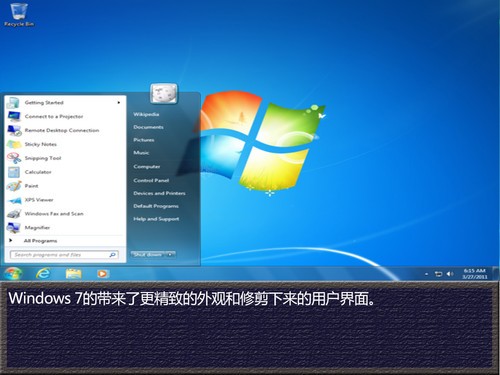Open Documents from Start menu
The height and width of the screenshot is (375, 500).
point(148,127)
